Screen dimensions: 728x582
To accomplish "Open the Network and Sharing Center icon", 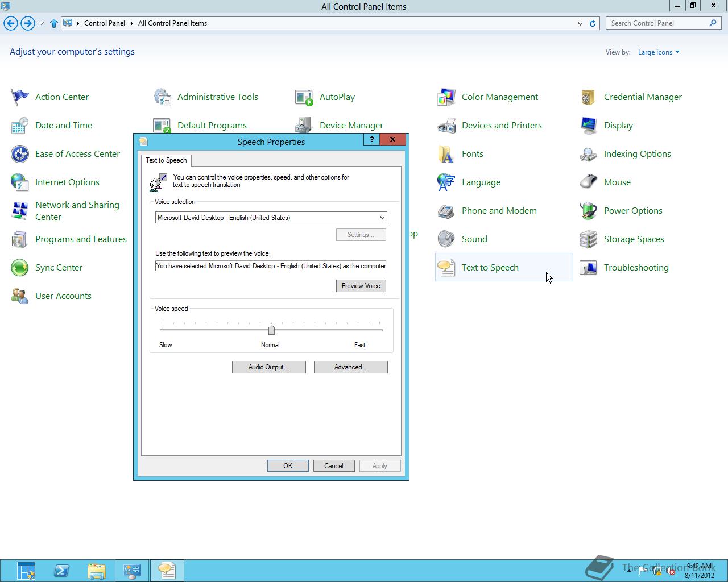I will [20, 211].
